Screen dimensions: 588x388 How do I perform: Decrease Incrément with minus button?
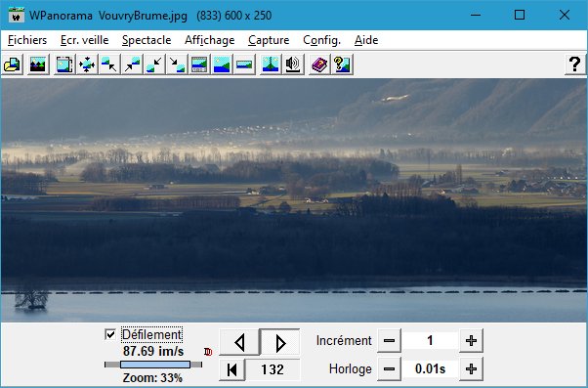pyautogui.click(x=389, y=341)
